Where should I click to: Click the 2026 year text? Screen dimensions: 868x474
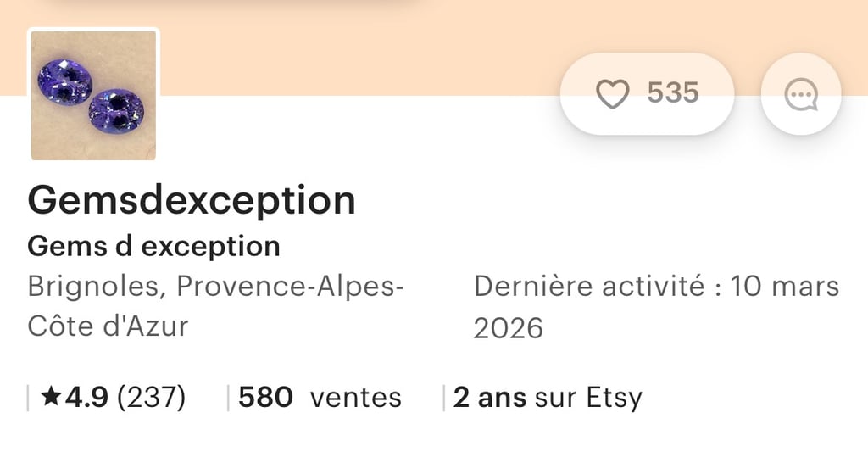[508, 328]
